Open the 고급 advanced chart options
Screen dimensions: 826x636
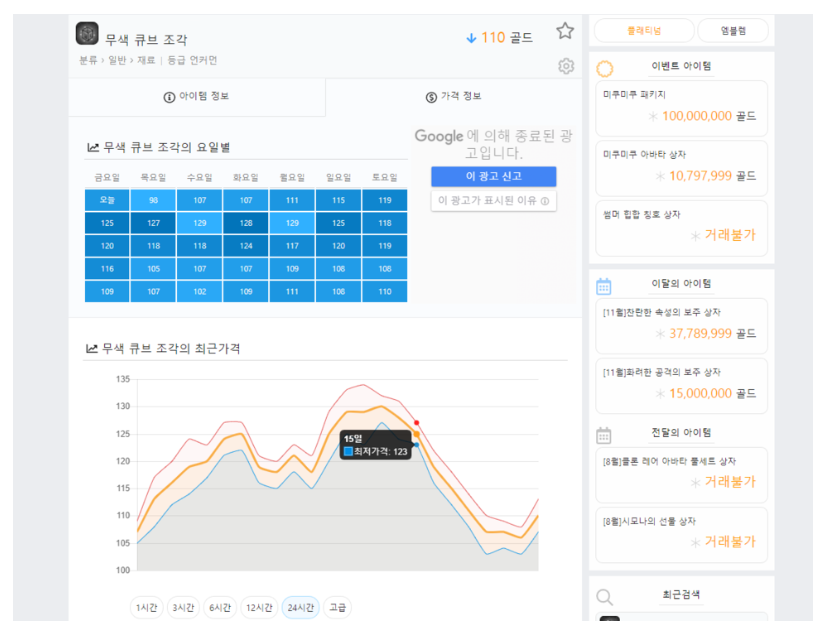pyautogui.click(x=338, y=607)
